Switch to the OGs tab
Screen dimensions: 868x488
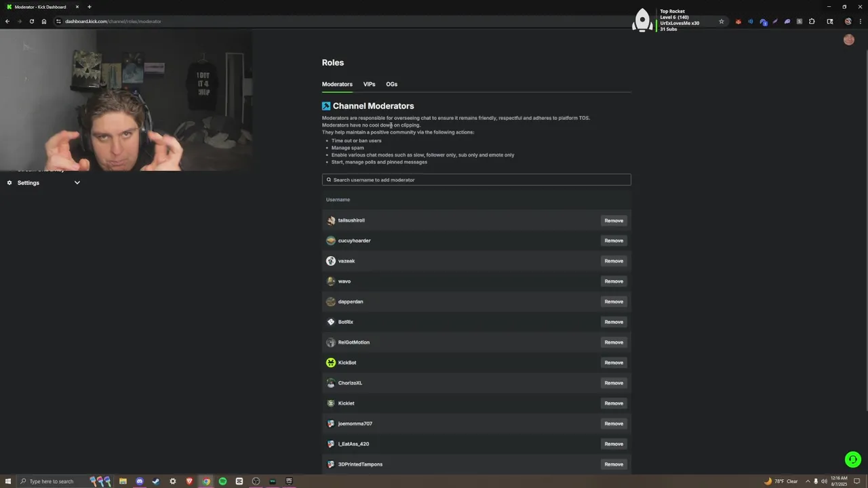(x=391, y=84)
